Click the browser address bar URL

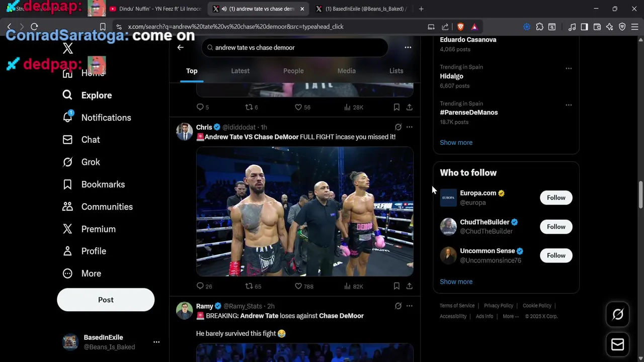pos(235,27)
